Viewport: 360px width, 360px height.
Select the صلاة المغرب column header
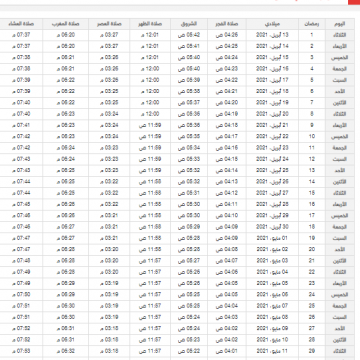(66, 24)
